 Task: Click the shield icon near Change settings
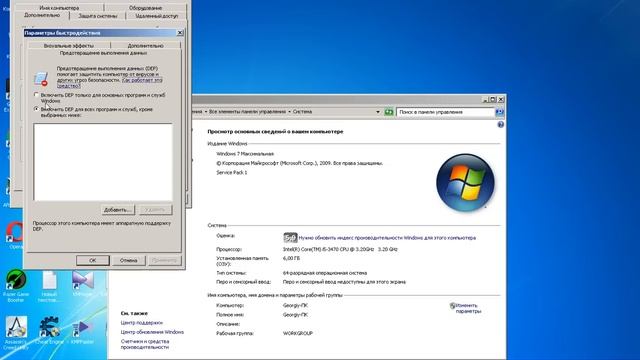coord(452,305)
